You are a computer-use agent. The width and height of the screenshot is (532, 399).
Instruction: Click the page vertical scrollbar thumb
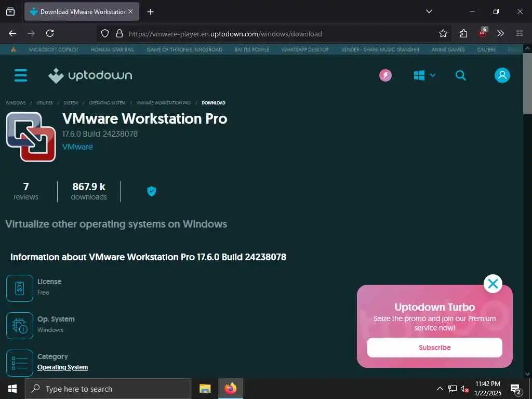[528, 83]
